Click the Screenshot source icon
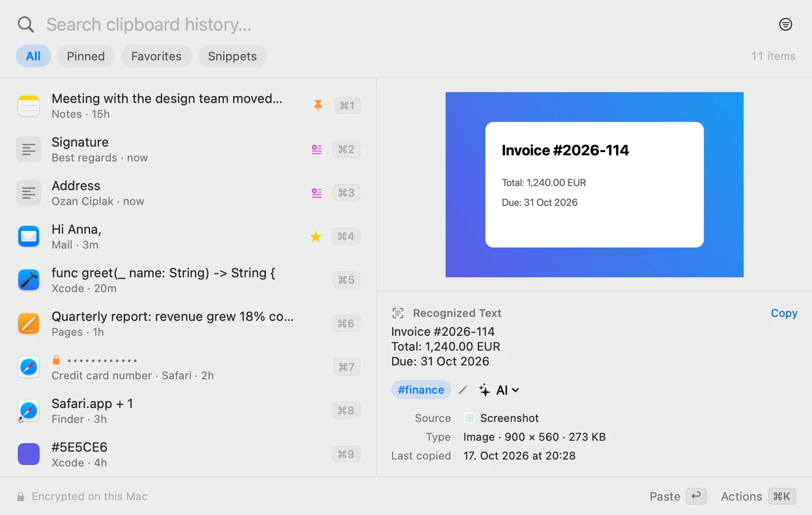812x515 pixels. tap(470, 418)
